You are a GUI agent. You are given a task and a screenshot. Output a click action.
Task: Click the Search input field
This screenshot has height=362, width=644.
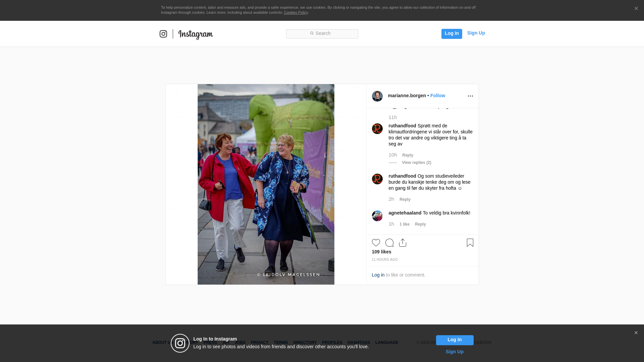(322, 34)
